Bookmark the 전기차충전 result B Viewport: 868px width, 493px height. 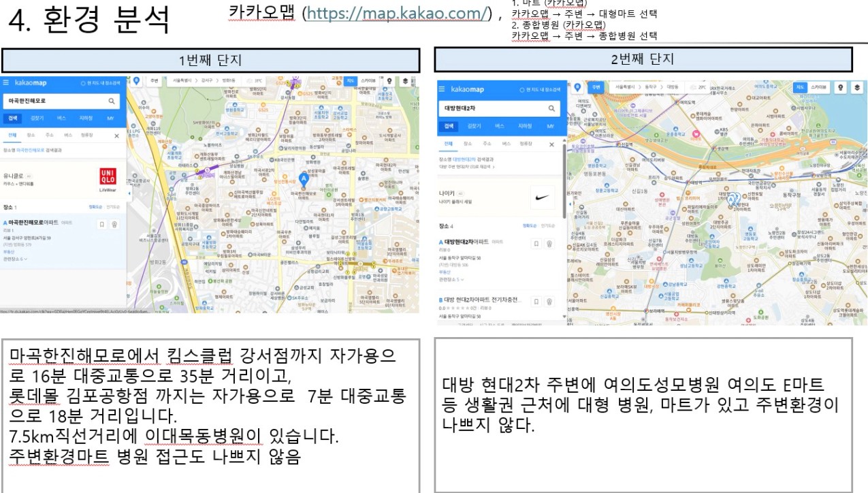point(536,301)
